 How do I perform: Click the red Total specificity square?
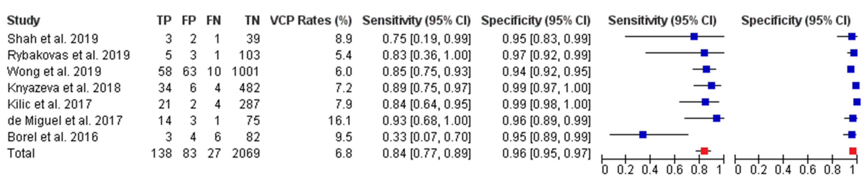tap(852, 151)
